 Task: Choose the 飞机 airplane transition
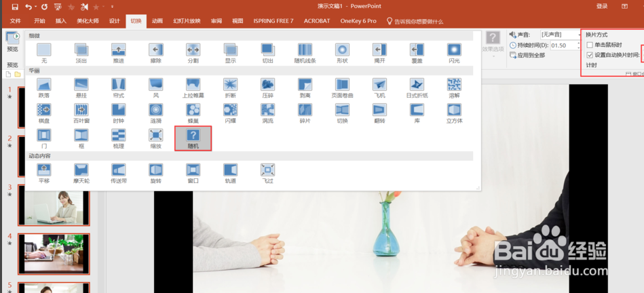click(x=379, y=87)
